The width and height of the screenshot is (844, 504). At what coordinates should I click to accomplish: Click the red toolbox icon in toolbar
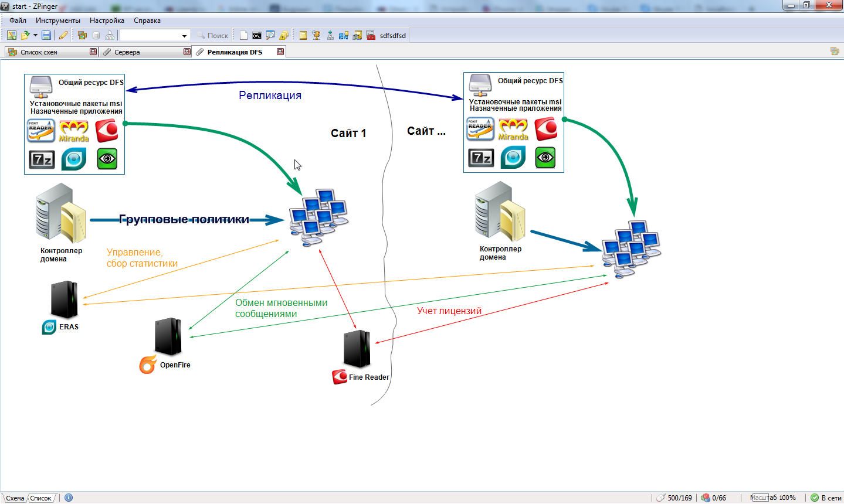(371, 35)
